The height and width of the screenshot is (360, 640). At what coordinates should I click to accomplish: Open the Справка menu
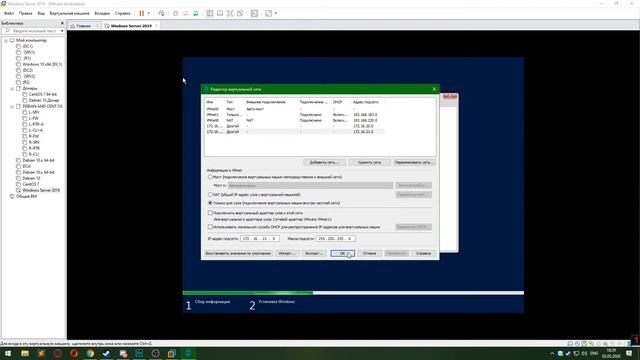tap(122, 13)
